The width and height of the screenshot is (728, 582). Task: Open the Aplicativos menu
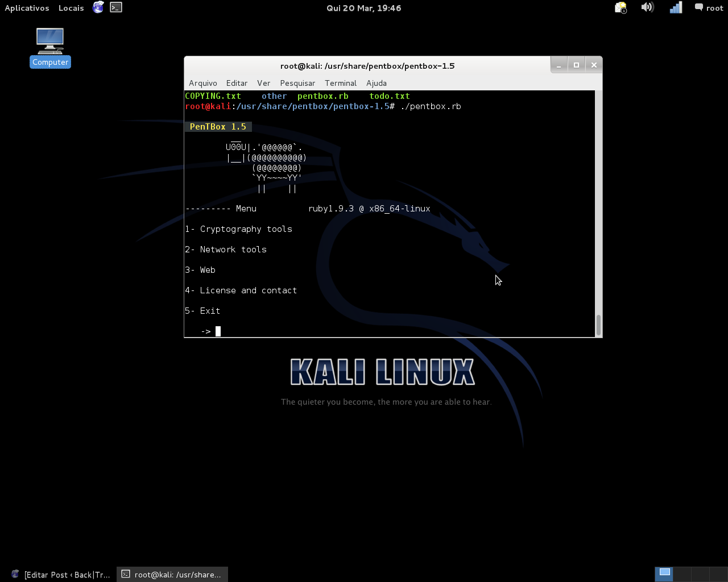click(x=27, y=8)
